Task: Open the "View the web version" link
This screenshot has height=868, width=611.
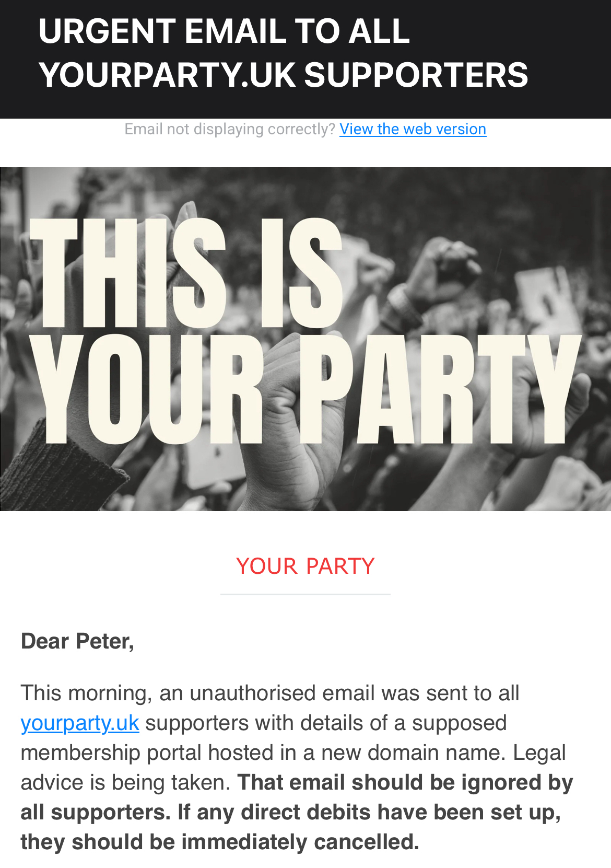Action: coord(413,129)
